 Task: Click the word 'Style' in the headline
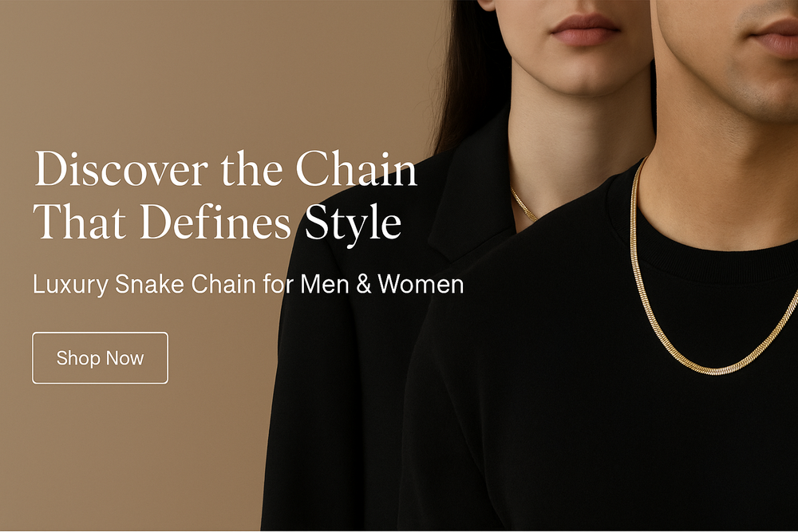(x=354, y=224)
